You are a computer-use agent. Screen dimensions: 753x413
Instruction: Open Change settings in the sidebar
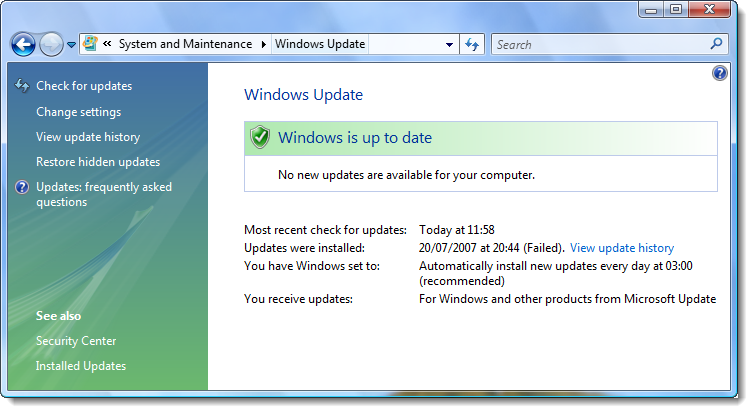click(x=78, y=112)
